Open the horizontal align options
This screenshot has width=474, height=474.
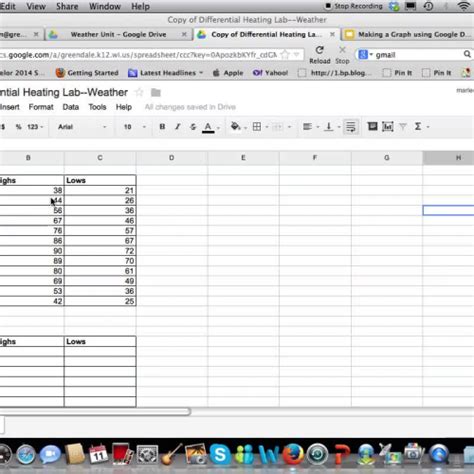point(307,127)
